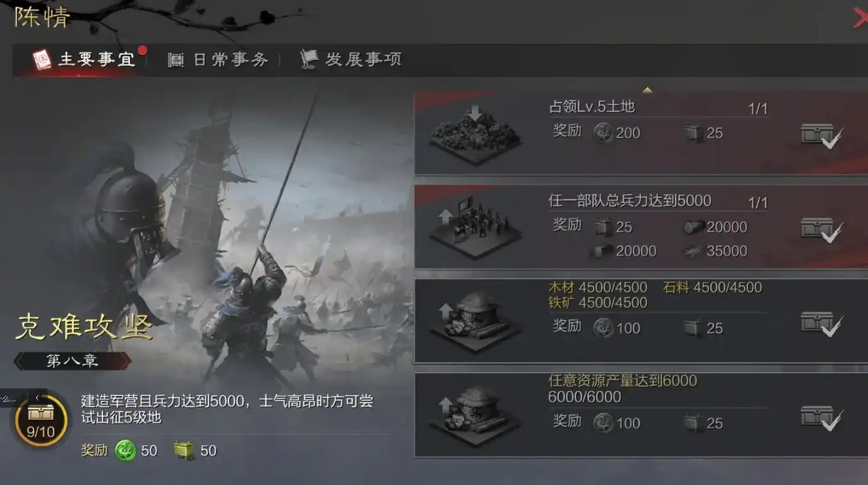Switch to 发展事项 tab
The height and width of the screenshot is (485, 868).
(351, 59)
